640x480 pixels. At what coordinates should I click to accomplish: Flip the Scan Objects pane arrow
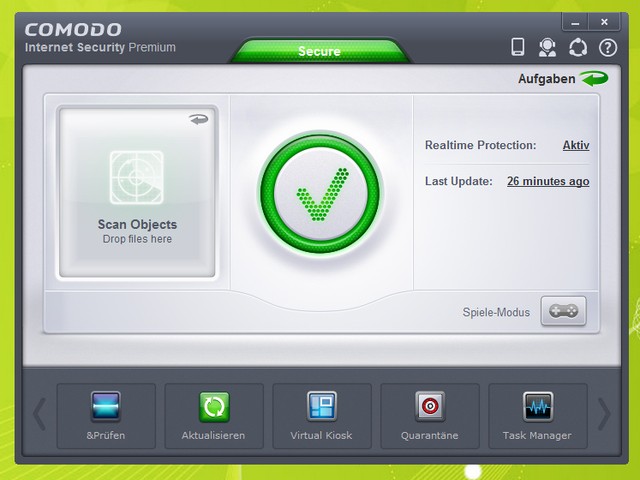[x=199, y=119]
